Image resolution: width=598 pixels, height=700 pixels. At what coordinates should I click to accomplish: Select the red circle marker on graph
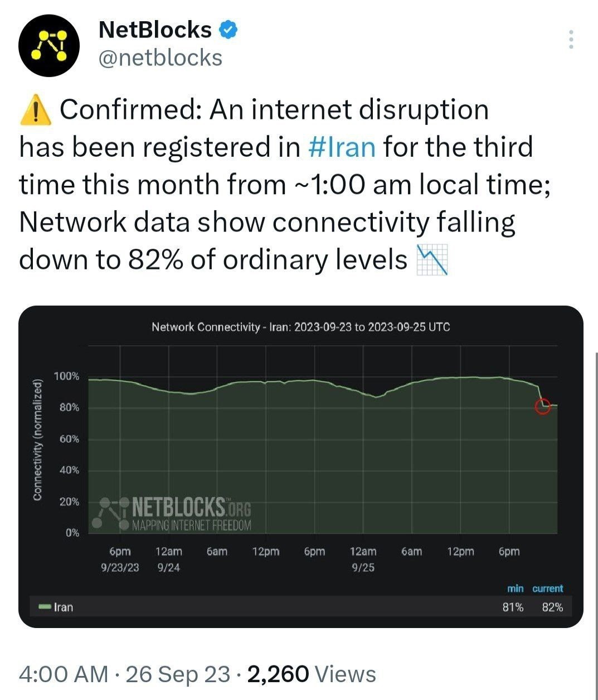542,406
